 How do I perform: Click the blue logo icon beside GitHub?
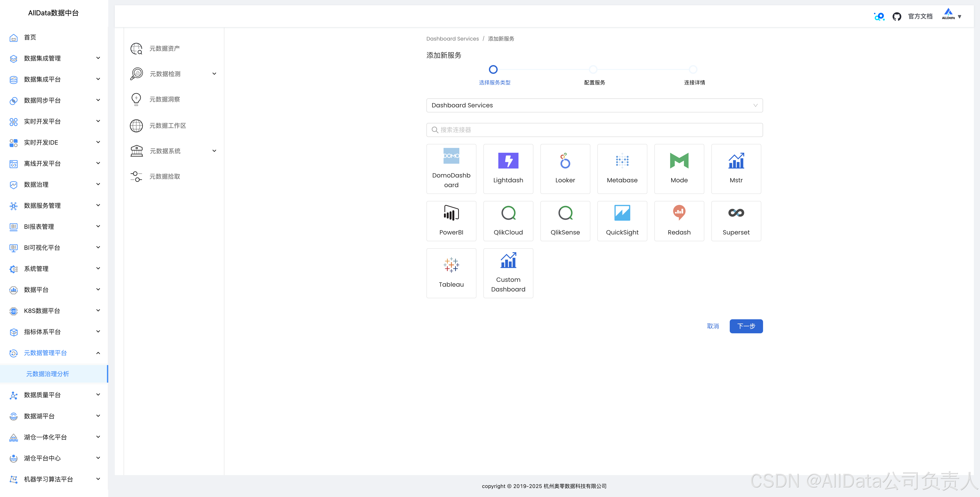pyautogui.click(x=879, y=16)
